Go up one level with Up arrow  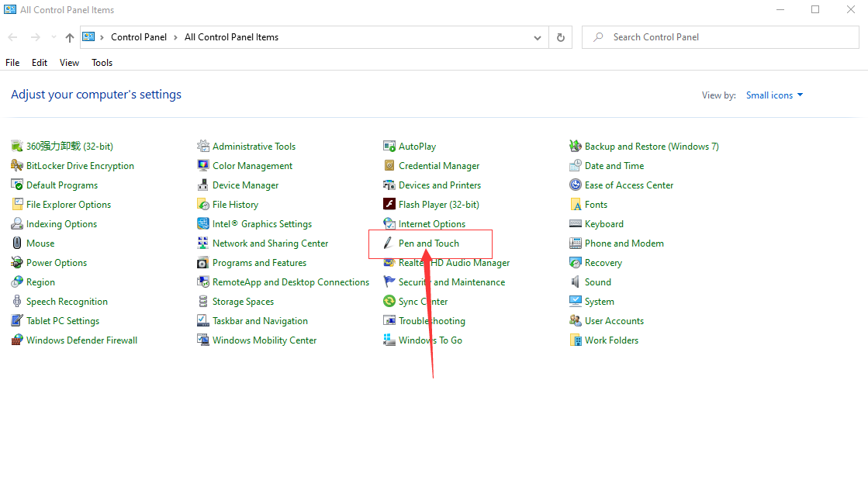coord(69,37)
